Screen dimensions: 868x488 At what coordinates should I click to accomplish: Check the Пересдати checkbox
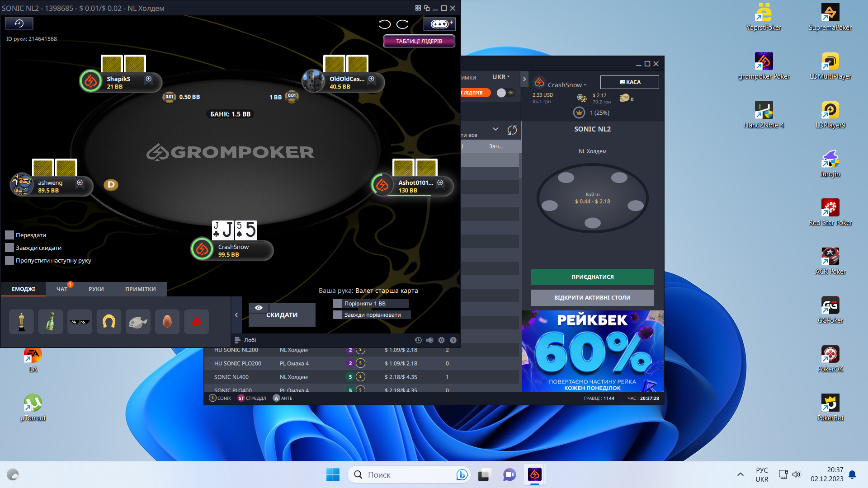(9, 235)
